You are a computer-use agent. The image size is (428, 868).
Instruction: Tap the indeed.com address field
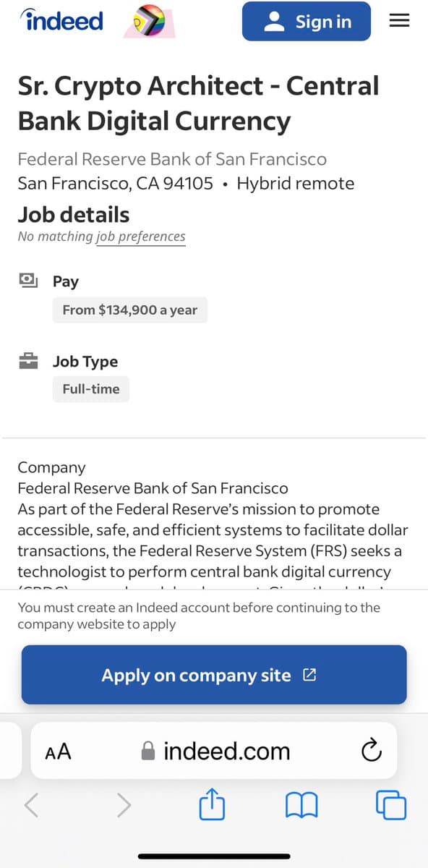tap(215, 751)
